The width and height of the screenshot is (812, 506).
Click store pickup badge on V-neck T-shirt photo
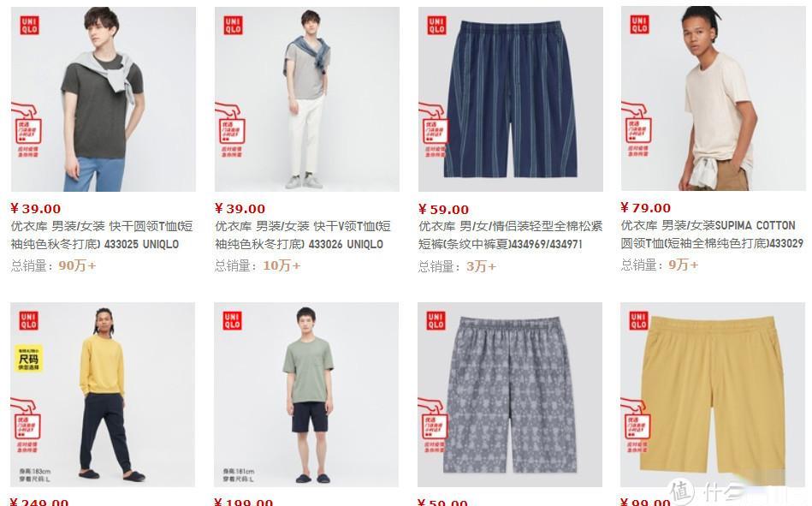tap(230, 129)
